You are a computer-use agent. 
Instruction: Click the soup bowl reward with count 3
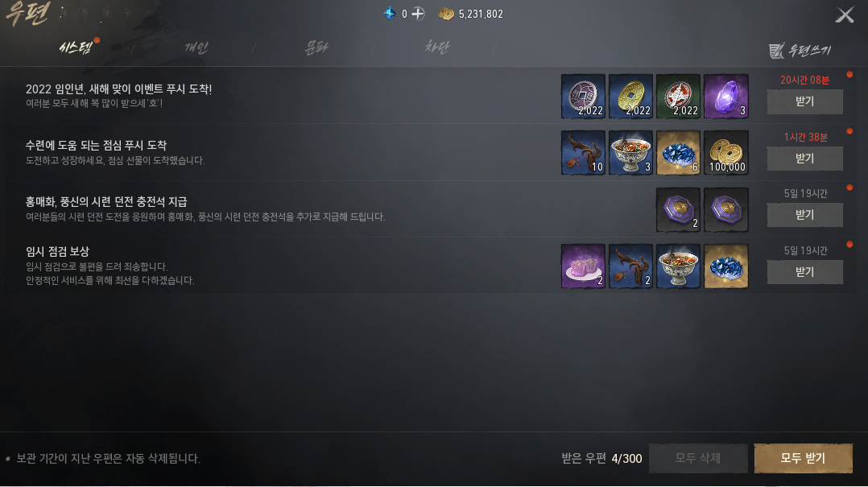pos(630,153)
